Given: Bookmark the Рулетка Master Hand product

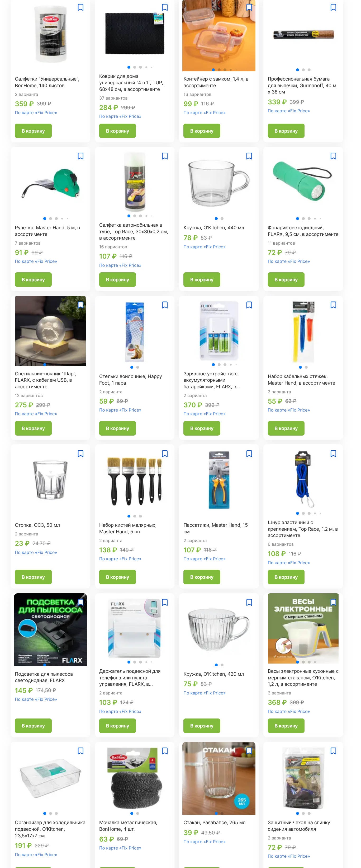Looking at the screenshot, I should [80, 156].
